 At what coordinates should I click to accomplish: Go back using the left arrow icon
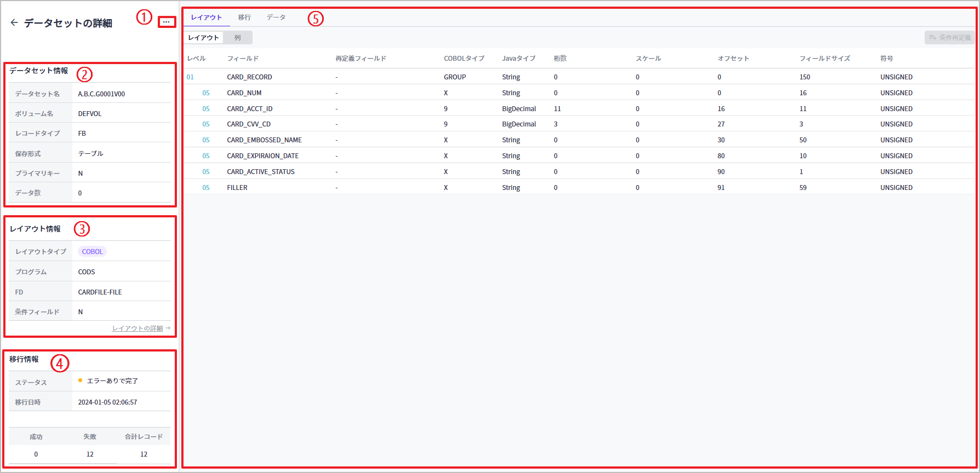click(14, 22)
